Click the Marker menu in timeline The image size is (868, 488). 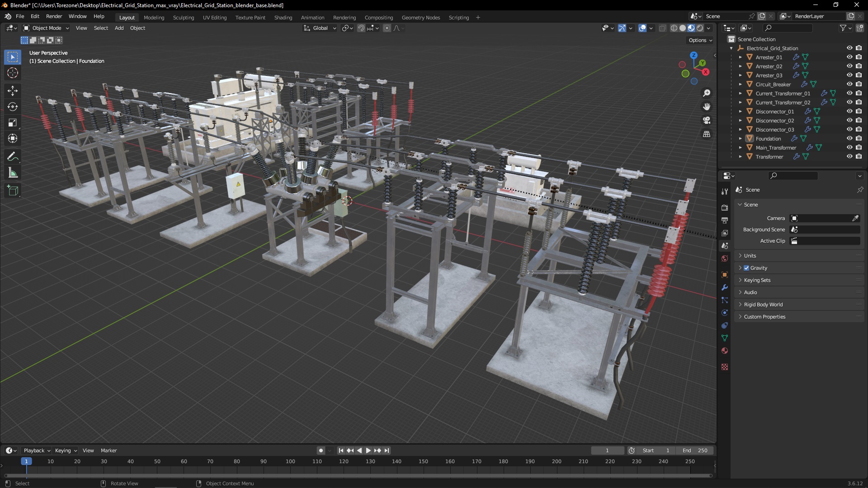pyautogui.click(x=108, y=450)
